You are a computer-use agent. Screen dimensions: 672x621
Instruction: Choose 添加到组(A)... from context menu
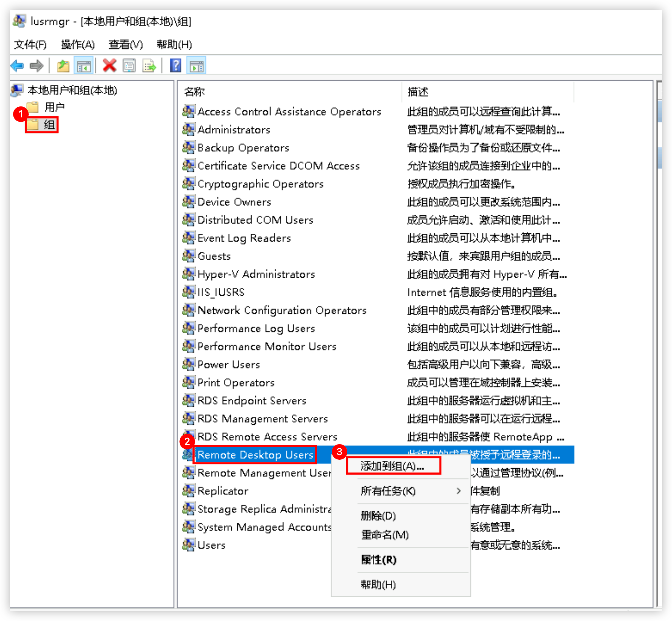[x=393, y=466]
